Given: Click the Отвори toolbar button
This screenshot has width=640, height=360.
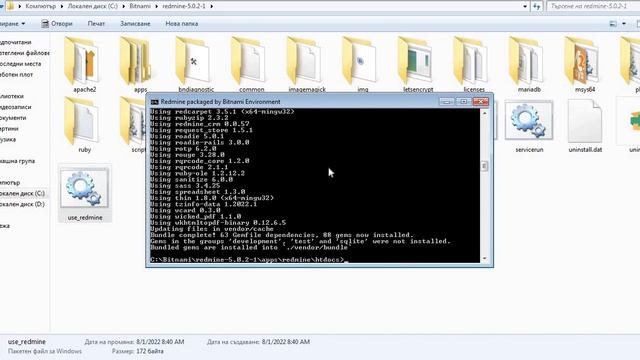Looking at the screenshot, I should point(57,24).
